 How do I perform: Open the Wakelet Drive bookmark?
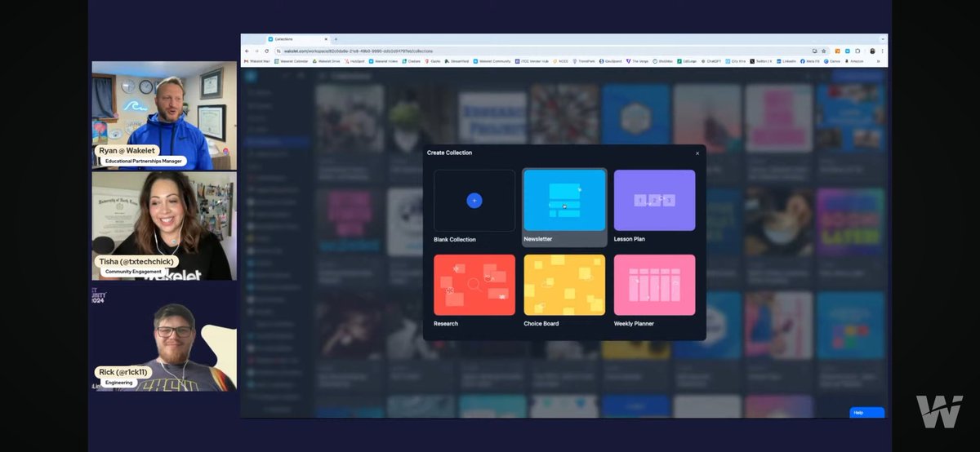pyautogui.click(x=327, y=61)
